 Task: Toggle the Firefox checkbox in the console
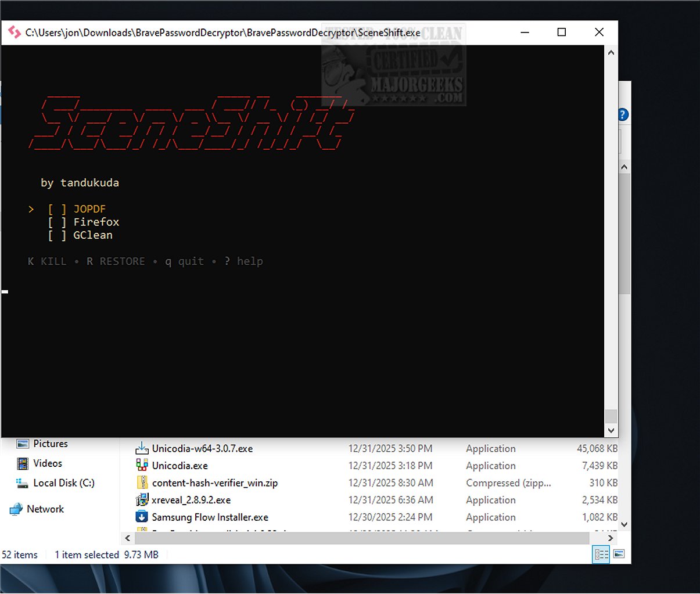pyautogui.click(x=57, y=222)
